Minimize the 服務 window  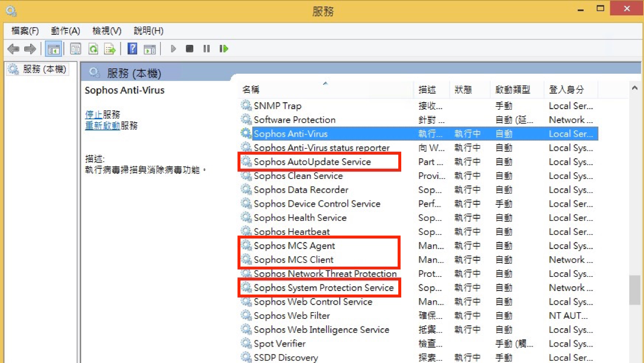[580, 9]
